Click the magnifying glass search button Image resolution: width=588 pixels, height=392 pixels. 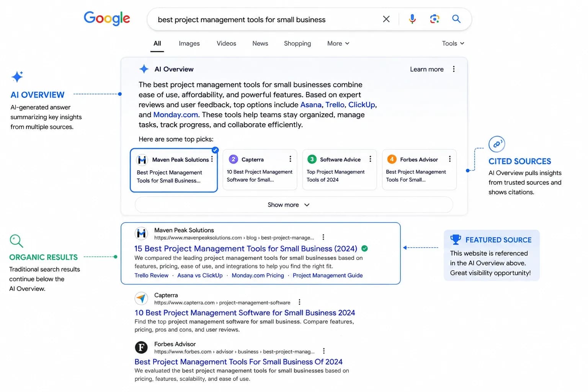(x=456, y=19)
